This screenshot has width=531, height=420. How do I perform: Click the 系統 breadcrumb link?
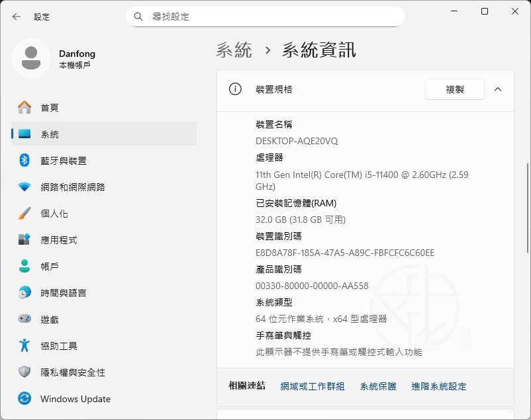click(x=234, y=50)
